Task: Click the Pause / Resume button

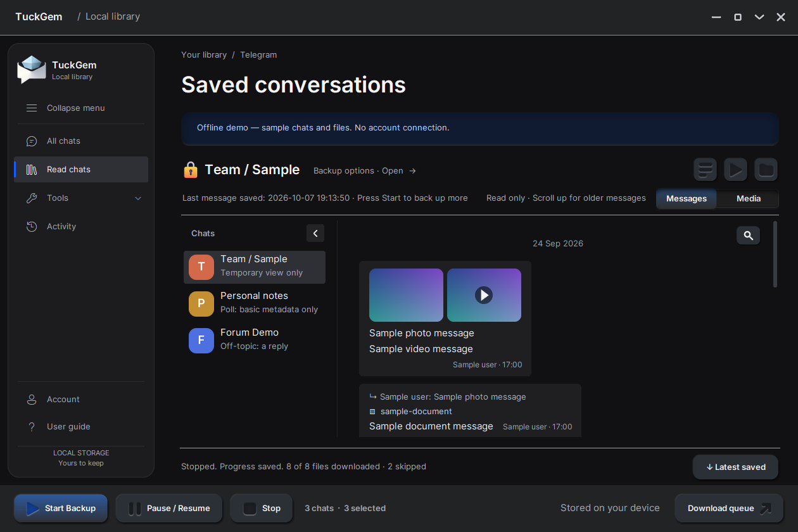Action: pos(168,508)
